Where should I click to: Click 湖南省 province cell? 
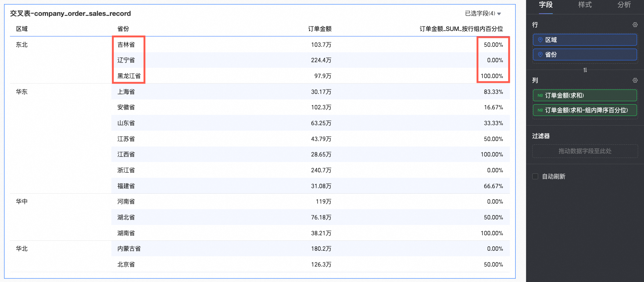126,233
